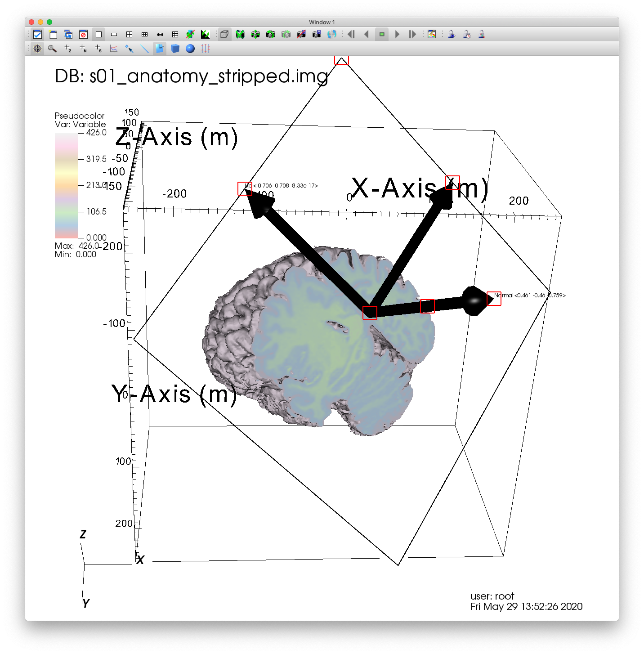Select zone pick mode (+Z)
This screenshot has width=644, height=654.
68,49
